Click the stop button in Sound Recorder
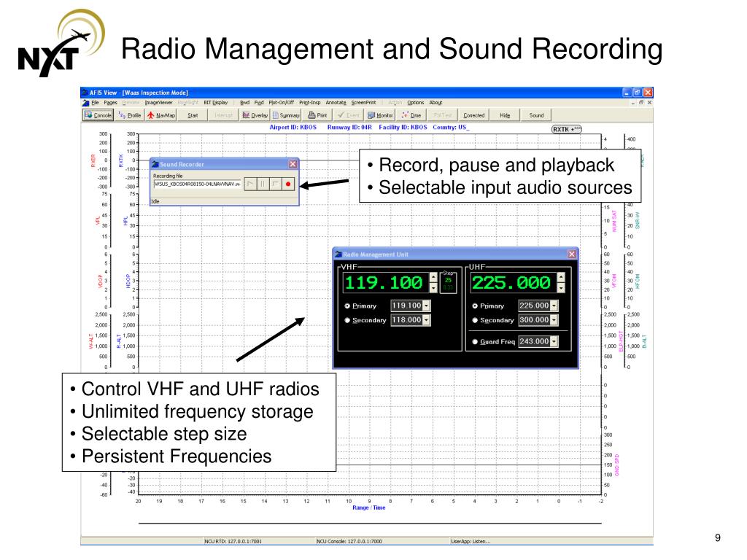 click(x=275, y=184)
